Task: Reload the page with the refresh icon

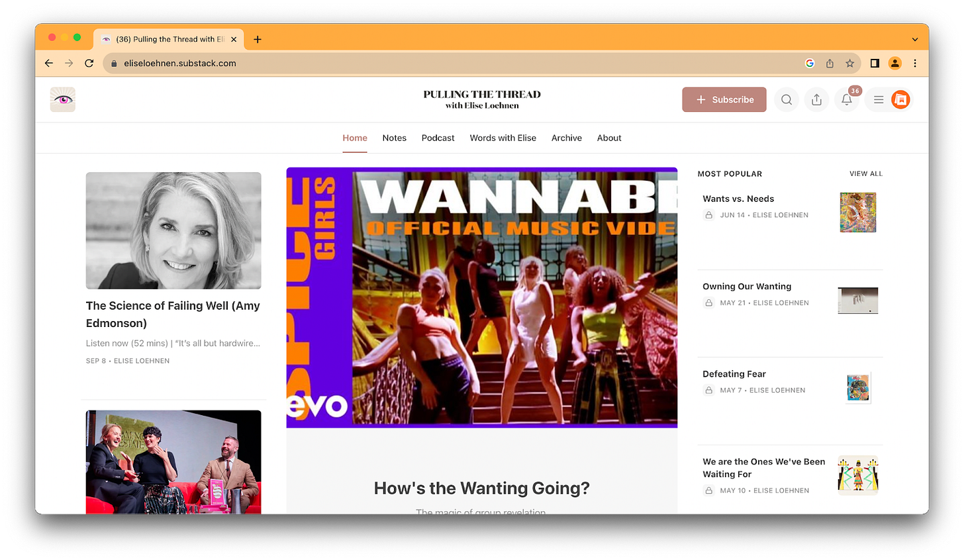Action: tap(89, 63)
